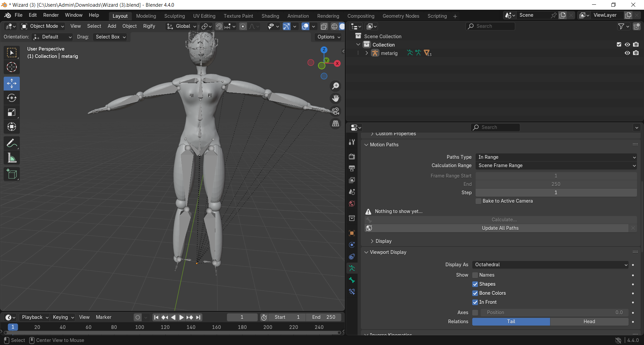Enable the Names show checkbox
Image resolution: width=644 pixels, height=345 pixels.
pos(475,275)
